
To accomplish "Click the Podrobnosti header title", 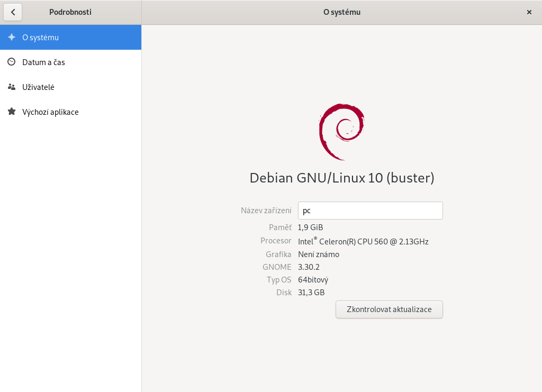I will click(x=70, y=12).
